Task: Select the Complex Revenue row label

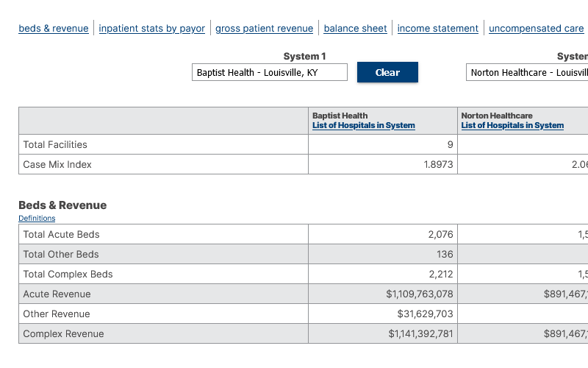Action: (x=63, y=334)
